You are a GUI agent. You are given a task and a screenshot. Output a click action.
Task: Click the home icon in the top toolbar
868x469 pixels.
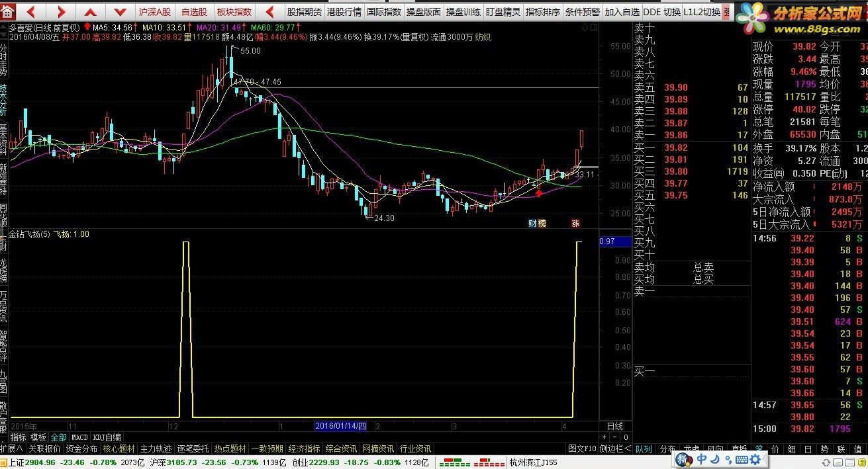[9, 12]
